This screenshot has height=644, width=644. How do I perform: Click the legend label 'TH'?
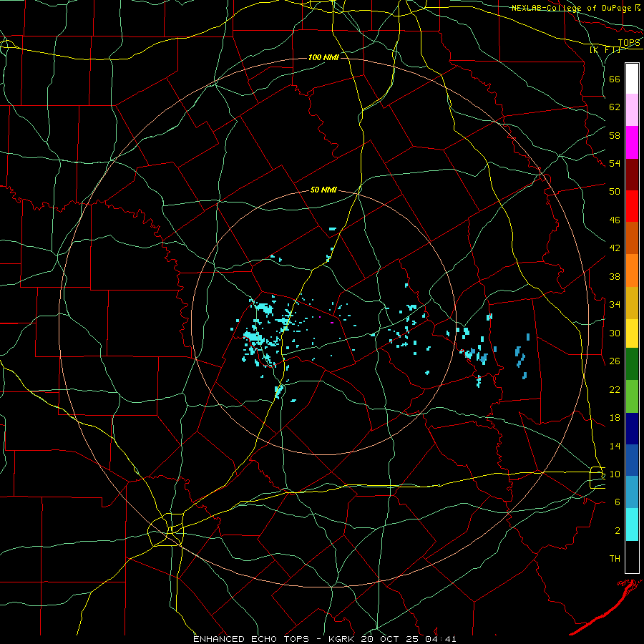615,559
